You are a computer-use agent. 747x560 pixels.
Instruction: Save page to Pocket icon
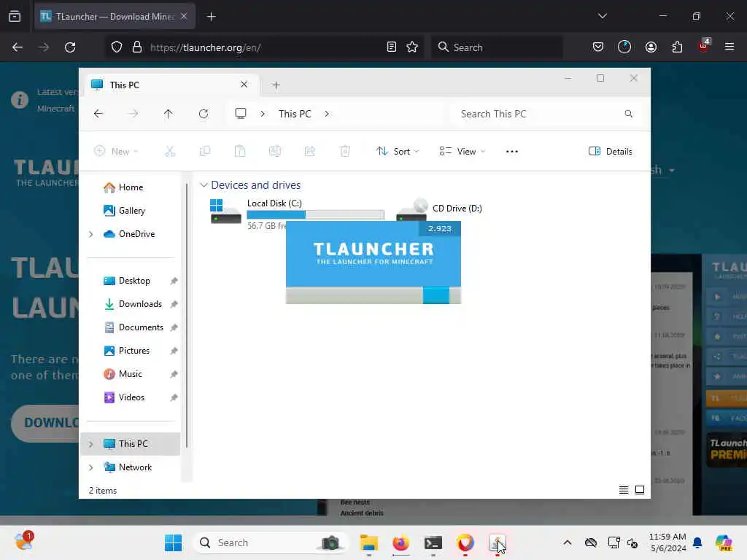[598, 47]
